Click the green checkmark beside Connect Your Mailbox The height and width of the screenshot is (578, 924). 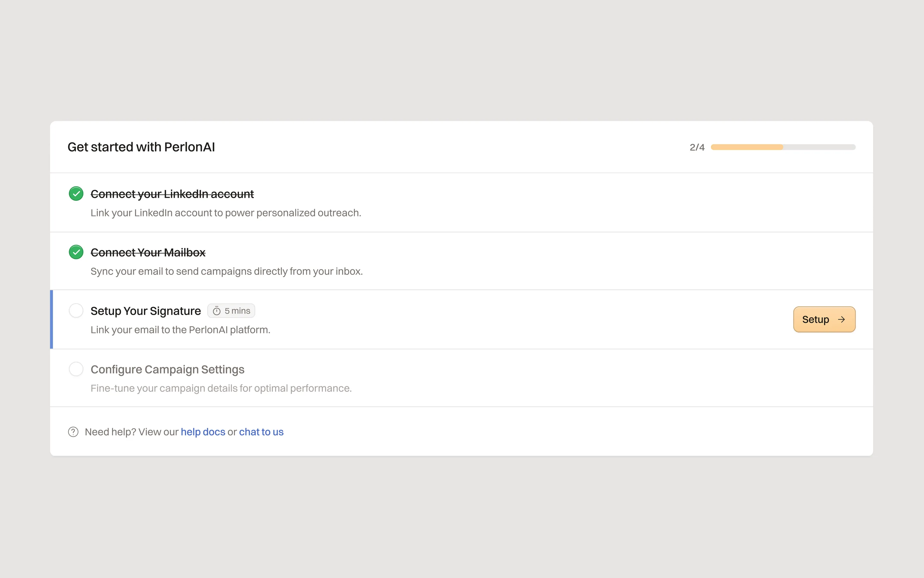pos(76,252)
